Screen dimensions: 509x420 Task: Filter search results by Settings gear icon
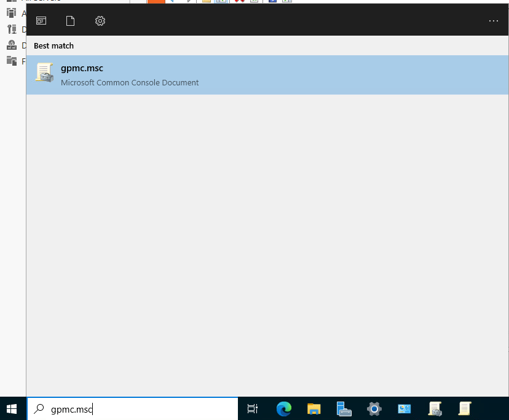coord(100,21)
